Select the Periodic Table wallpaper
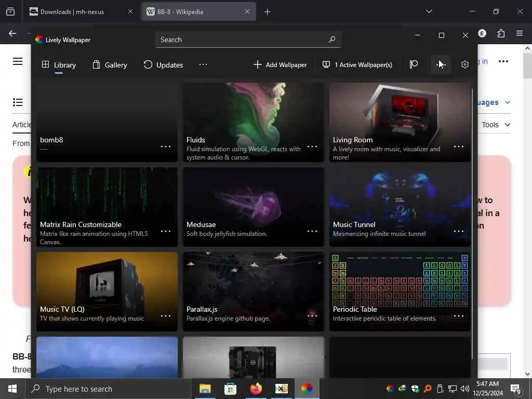Viewport: 532px width, 399px height. 400,291
